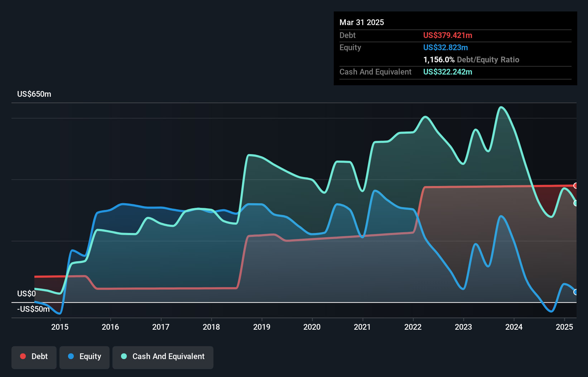Viewport: 588px width, 377px height.
Task: Click the teal Cash And Equivalent legend dot
Action: click(x=124, y=356)
